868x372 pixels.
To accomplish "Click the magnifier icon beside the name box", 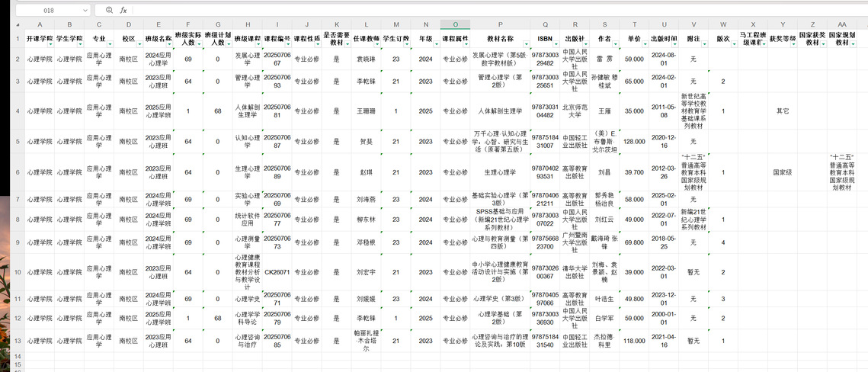I will 109,11.
